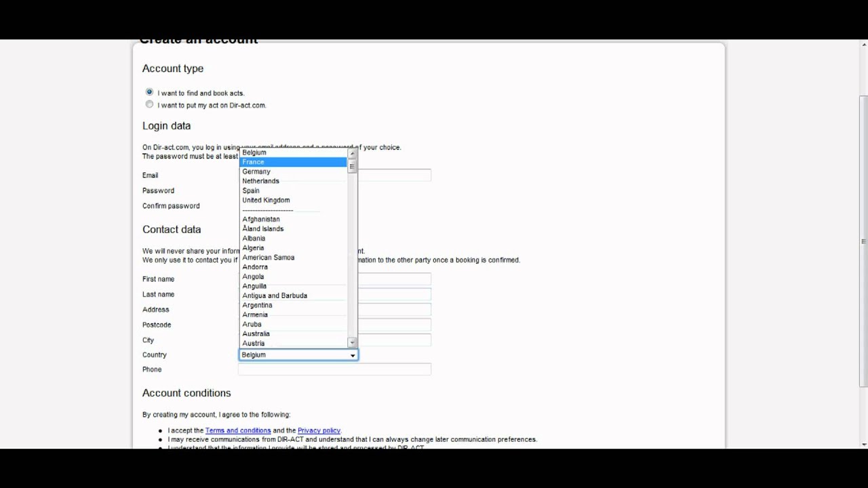Screen dimensions: 868x488
Task: Click the country list scrollbar thumb
Action: [x=352, y=166]
